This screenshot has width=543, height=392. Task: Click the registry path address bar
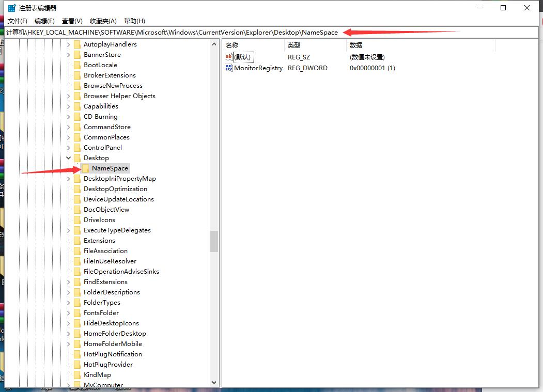click(x=271, y=32)
